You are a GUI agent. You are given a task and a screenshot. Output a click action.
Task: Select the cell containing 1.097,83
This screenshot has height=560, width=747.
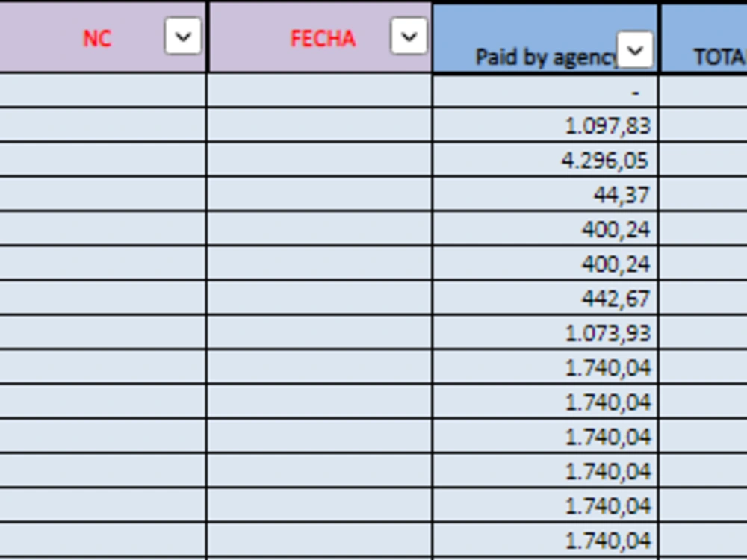pos(545,125)
